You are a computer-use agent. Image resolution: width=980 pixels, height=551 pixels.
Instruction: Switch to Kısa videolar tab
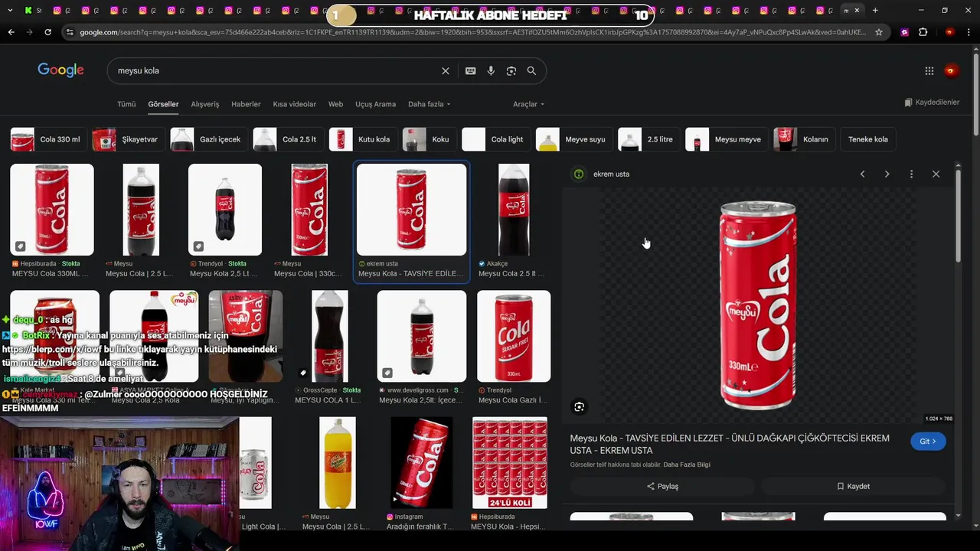[295, 104]
